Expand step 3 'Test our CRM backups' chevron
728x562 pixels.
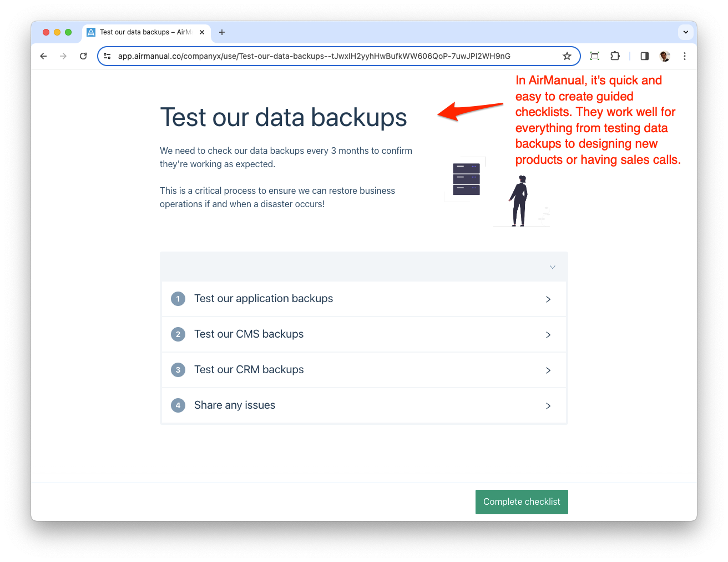548,370
